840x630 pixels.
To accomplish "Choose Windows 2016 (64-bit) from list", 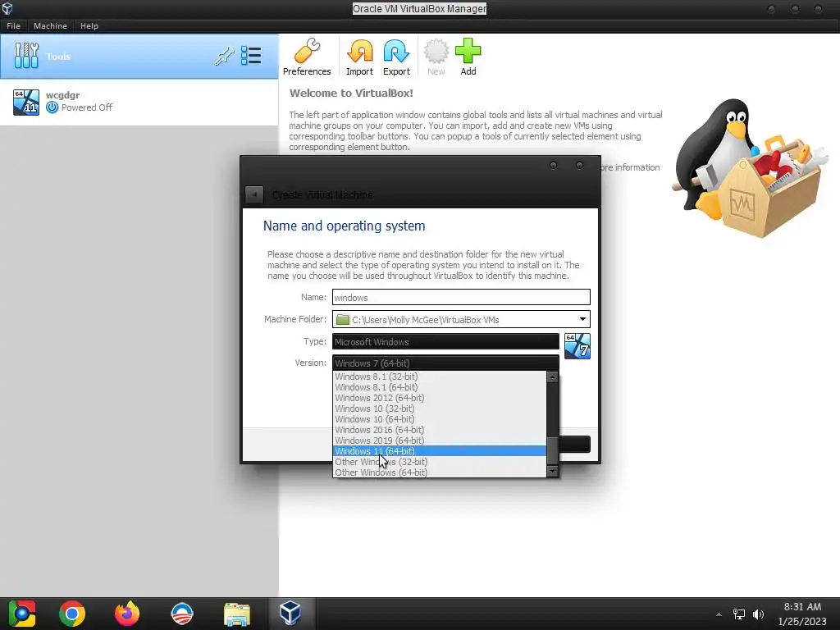I will tap(440, 430).
